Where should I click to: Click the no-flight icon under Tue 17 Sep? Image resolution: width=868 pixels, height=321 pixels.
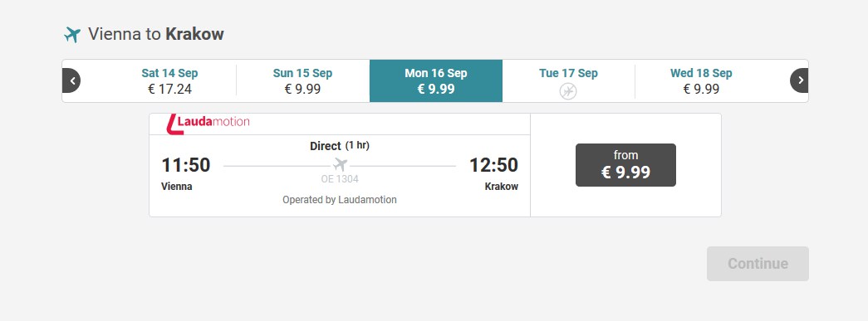tap(568, 91)
